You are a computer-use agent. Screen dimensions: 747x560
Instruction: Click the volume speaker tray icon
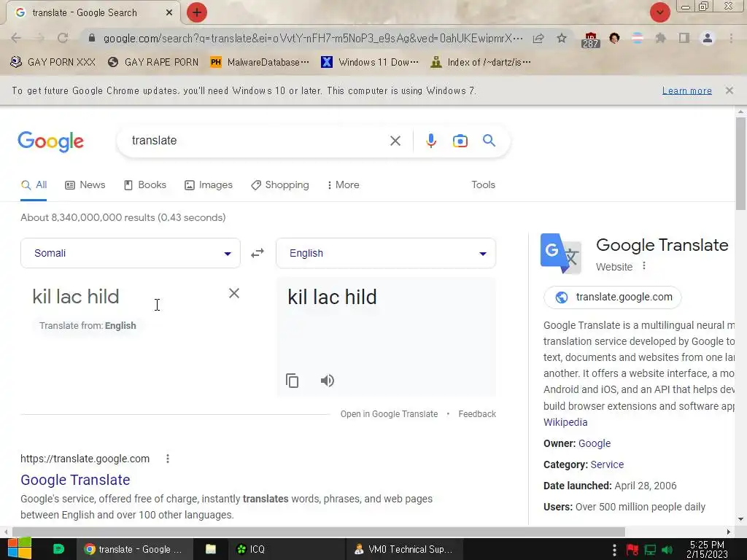coord(667,550)
